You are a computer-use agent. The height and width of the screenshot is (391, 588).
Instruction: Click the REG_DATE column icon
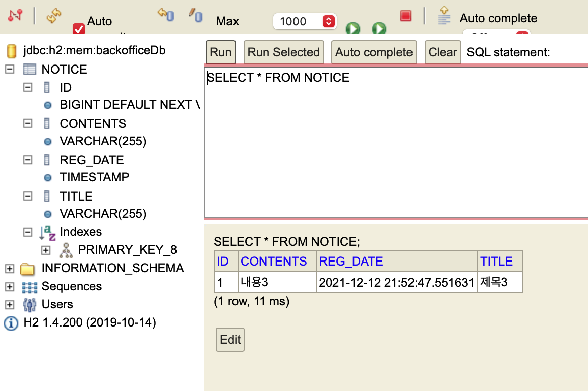pos(47,160)
